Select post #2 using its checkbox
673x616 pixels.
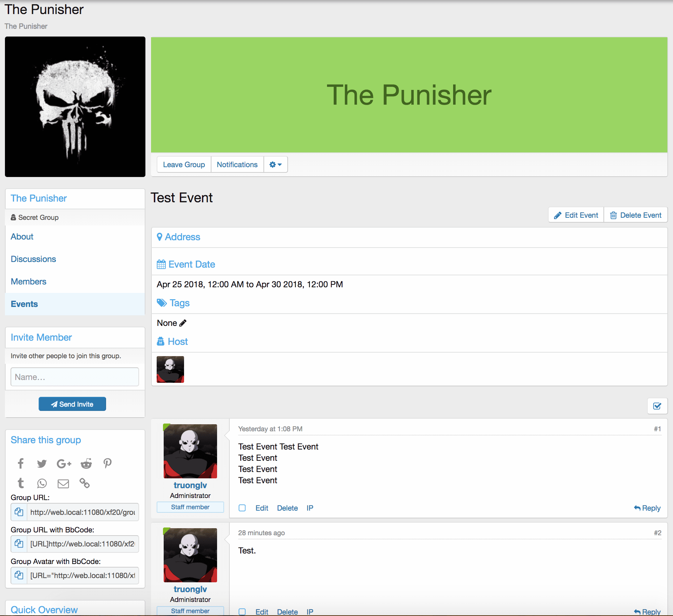tap(242, 611)
